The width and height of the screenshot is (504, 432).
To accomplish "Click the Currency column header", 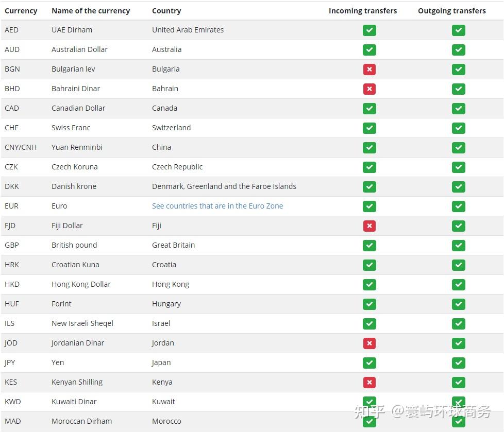I will coord(21,11).
